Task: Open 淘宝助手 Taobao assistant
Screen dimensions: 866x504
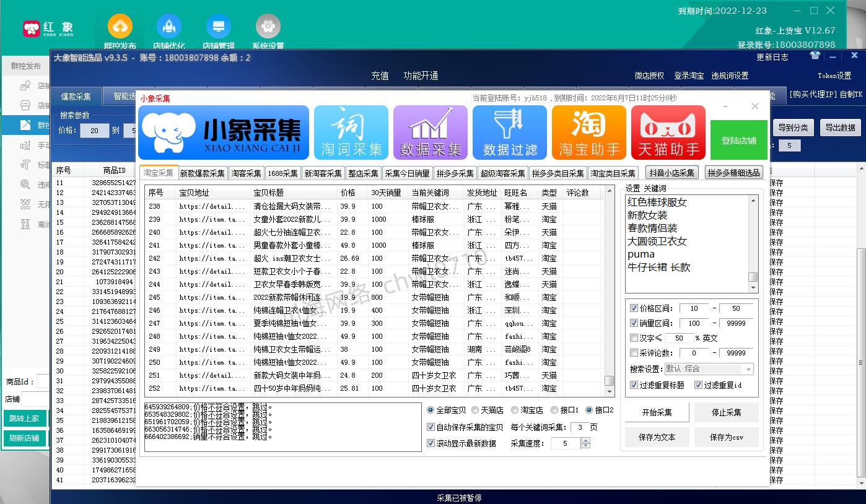Action: [x=588, y=132]
